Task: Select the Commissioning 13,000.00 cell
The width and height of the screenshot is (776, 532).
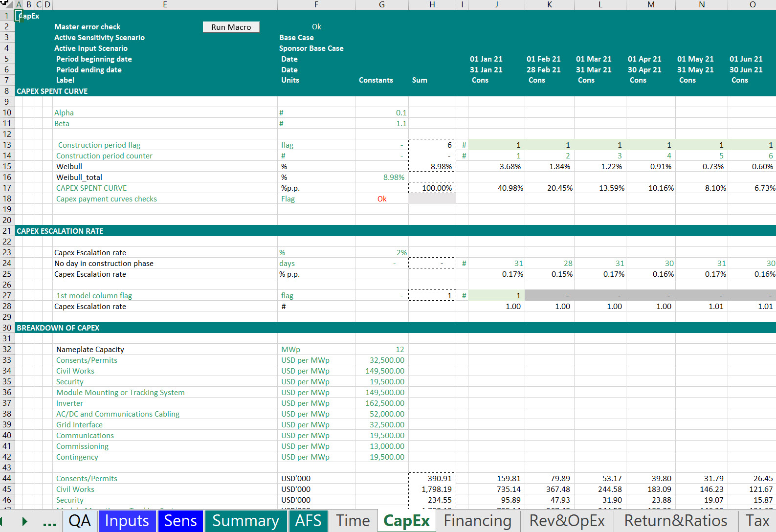Action: (x=382, y=446)
